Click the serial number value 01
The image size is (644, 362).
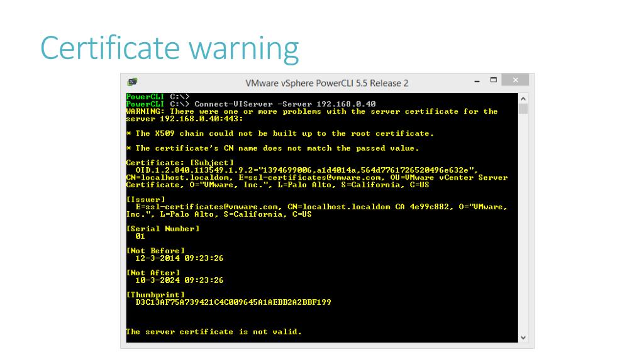click(x=140, y=236)
